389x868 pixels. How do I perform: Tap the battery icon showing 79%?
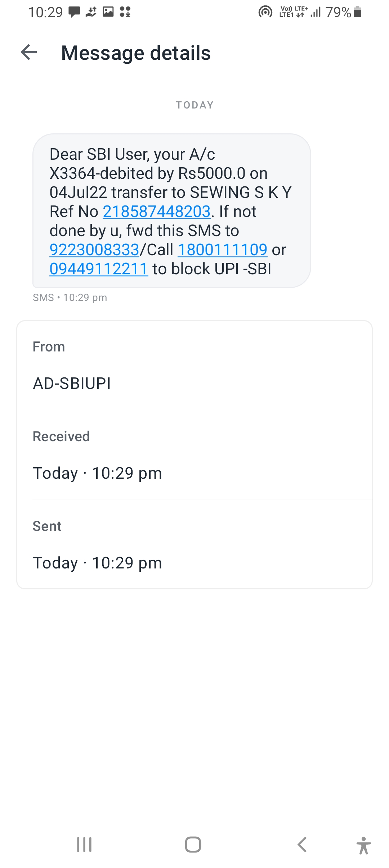[357, 12]
